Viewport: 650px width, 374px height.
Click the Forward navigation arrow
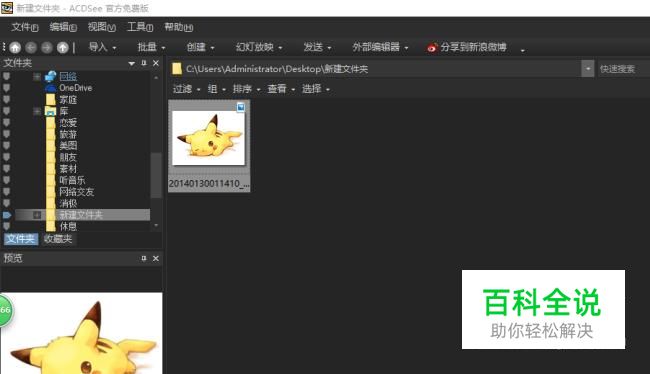(x=47, y=48)
